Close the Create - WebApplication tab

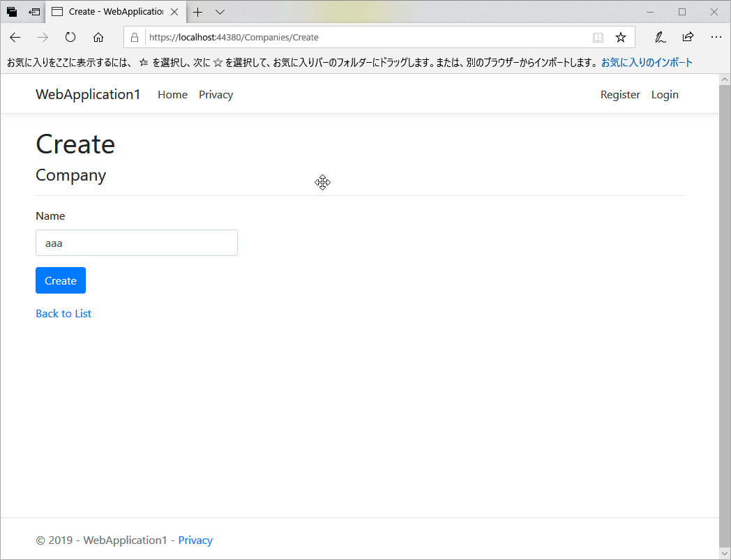click(x=174, y=12)
